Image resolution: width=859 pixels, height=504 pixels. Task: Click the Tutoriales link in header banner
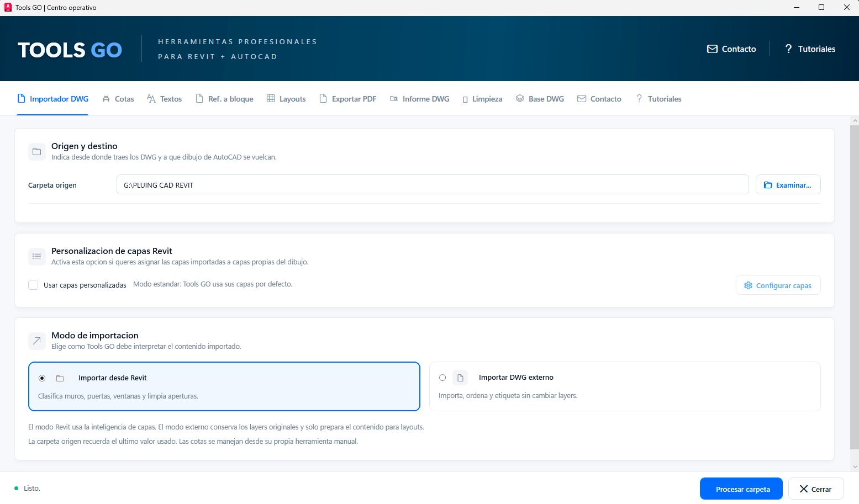810,49
